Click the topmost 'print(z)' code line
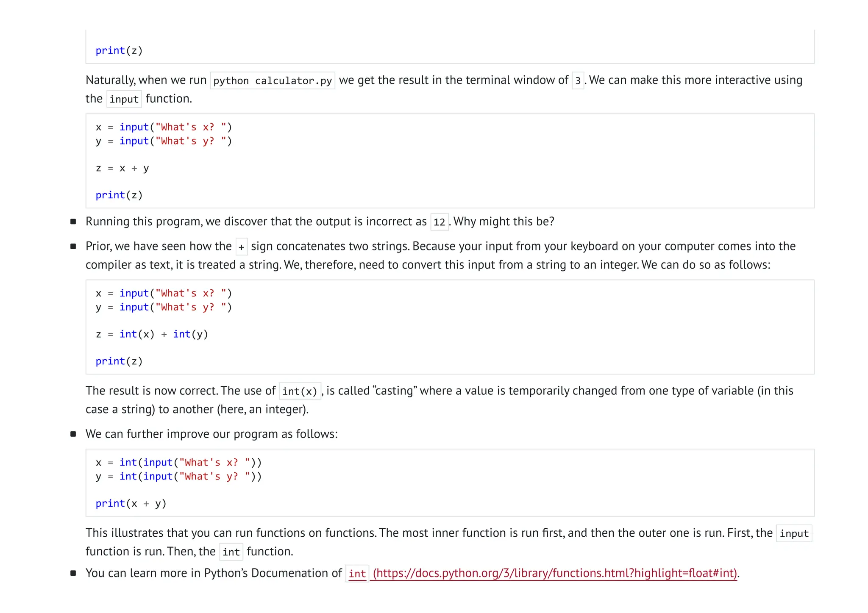The height and width of the screenshot is (613, 868). pyautogui.click(x=119, y=50)
